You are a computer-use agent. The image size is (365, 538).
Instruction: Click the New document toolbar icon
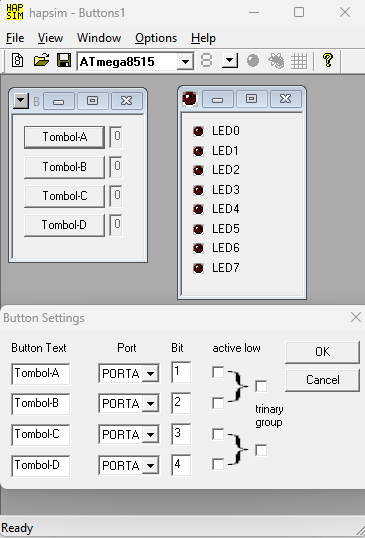pos(17,61)
